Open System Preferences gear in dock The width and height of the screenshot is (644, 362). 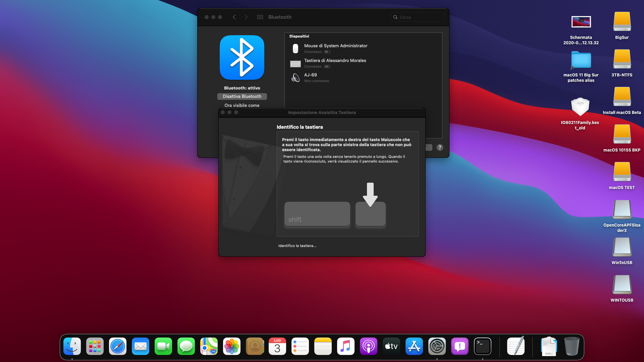click(437, 346)
